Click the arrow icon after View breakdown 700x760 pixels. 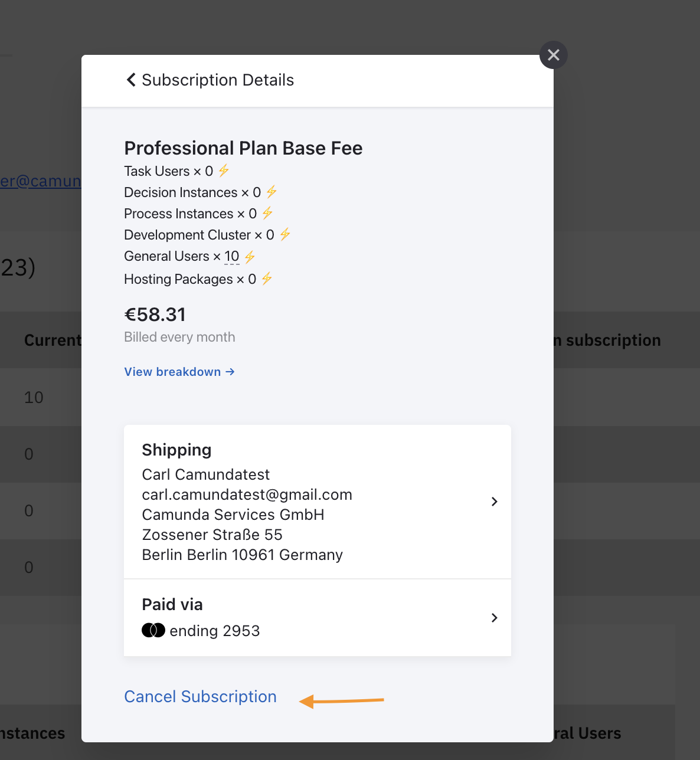pyautogui.click(x=230, y=372)
